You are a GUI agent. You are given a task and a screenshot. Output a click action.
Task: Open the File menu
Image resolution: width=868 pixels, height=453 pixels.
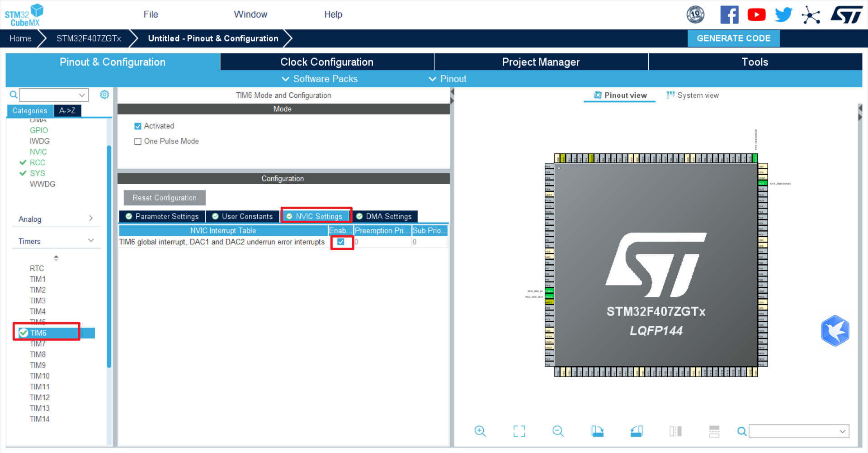tap(151, 14)
